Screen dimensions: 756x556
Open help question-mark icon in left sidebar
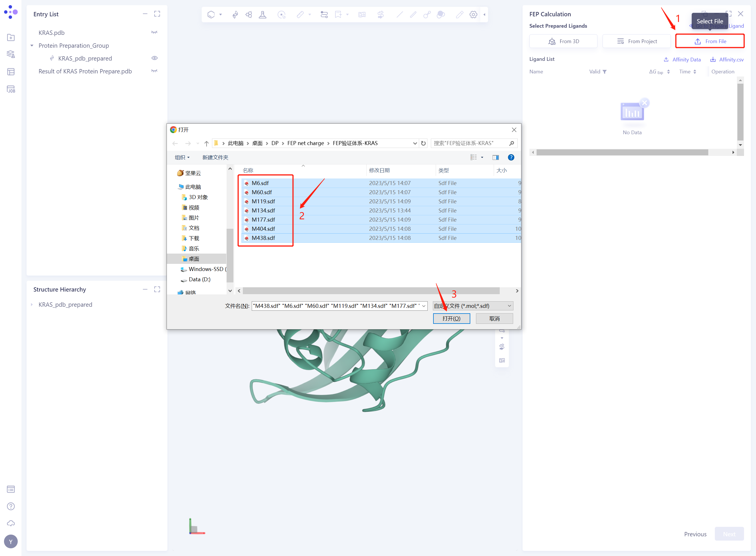tap(11, 506)
